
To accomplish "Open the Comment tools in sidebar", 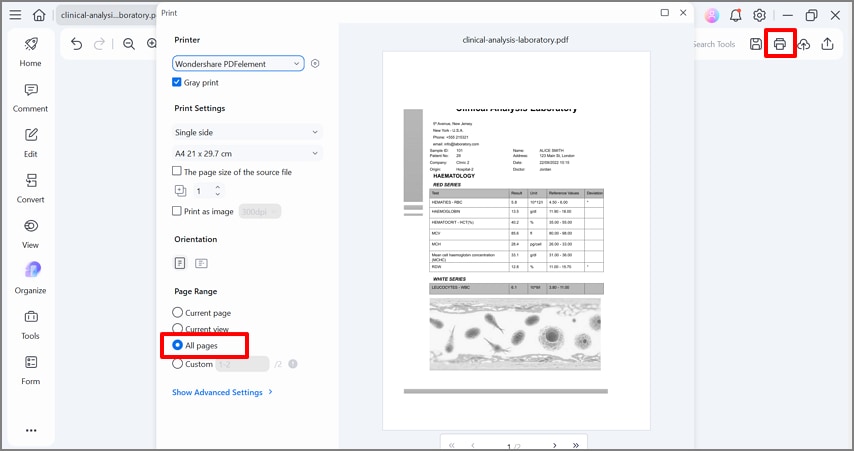I will tap(30, 98).
